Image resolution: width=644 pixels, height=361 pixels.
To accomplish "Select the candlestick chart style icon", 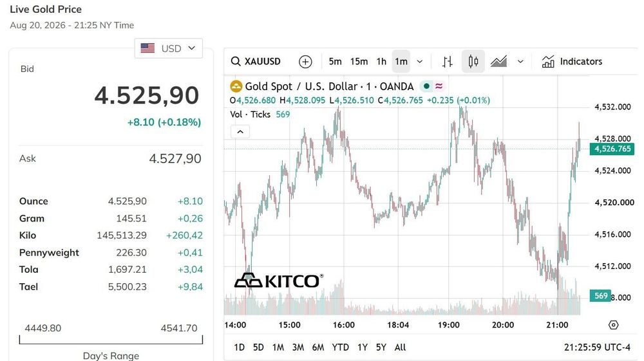I will [x=473, y=62].
